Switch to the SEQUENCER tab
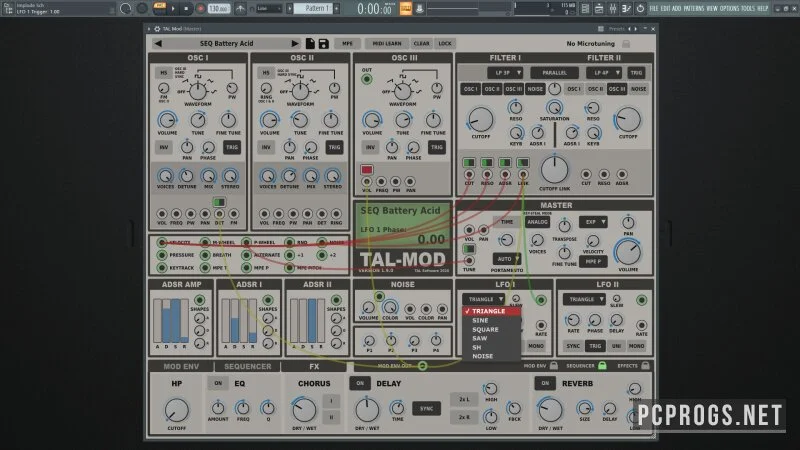The image size is (800, 450). pyautogui.click(x=247, y=366)
